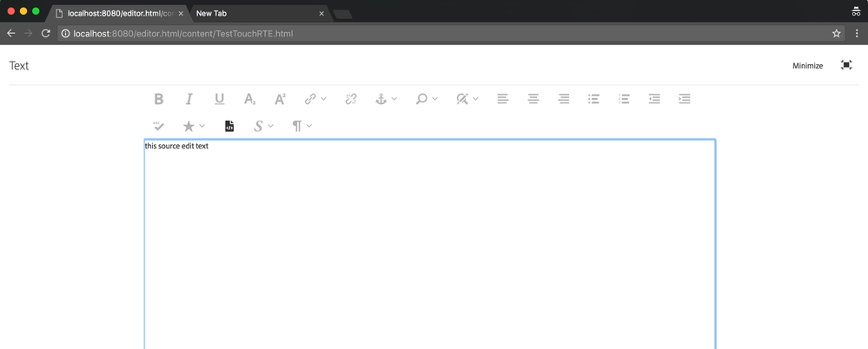868x349 pixels.
Task: Toggle underline text formatting
Action: tap(220, 99)
